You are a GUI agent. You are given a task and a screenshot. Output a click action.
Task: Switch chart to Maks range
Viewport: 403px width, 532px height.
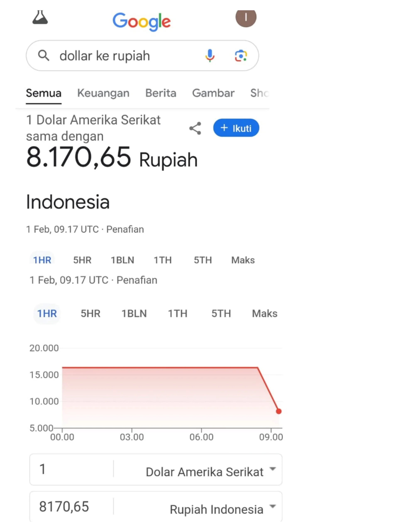pos(265,314)
